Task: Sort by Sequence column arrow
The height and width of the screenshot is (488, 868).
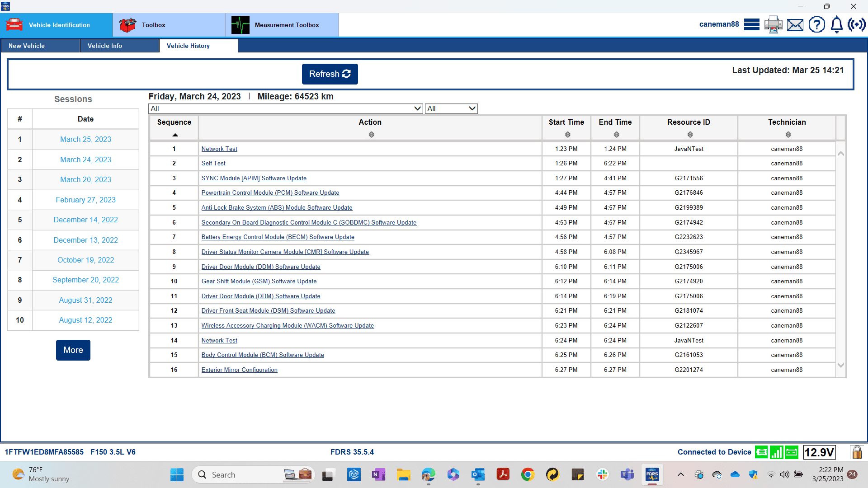Action: coord(175,135)
